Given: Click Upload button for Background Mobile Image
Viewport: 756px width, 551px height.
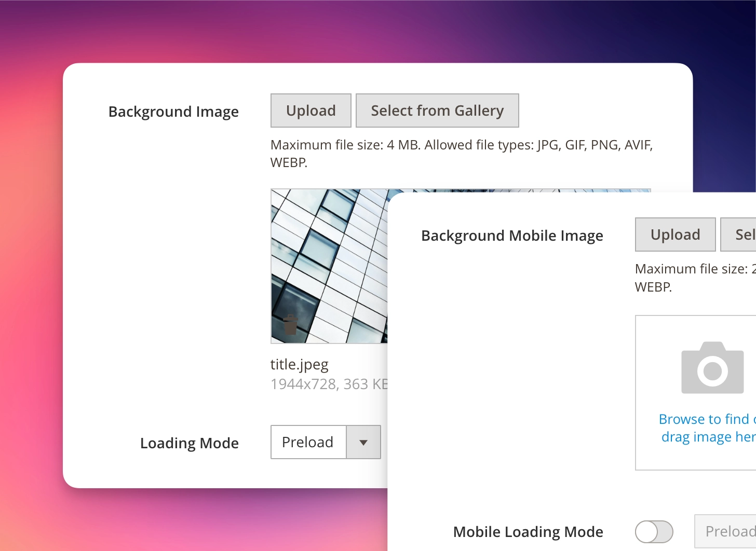Looking at the screenshot, I should pyautogui.click(x=676, y=235).
